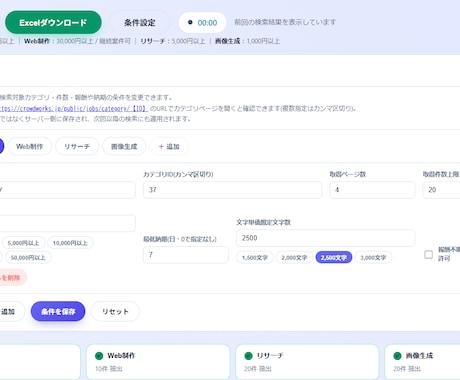
Task: Click the dot icon inside the timer pill
Action: tap(190, 22)
